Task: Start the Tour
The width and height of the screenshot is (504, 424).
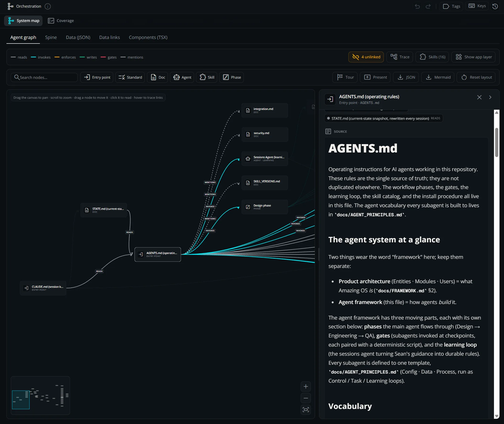Action: coord(345,77)
